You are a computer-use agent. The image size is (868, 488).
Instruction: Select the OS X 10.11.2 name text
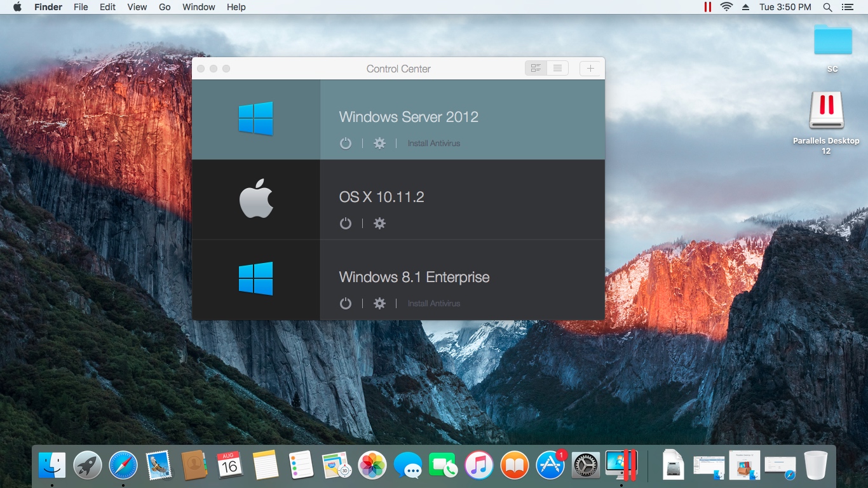click(x=381, y=197)
